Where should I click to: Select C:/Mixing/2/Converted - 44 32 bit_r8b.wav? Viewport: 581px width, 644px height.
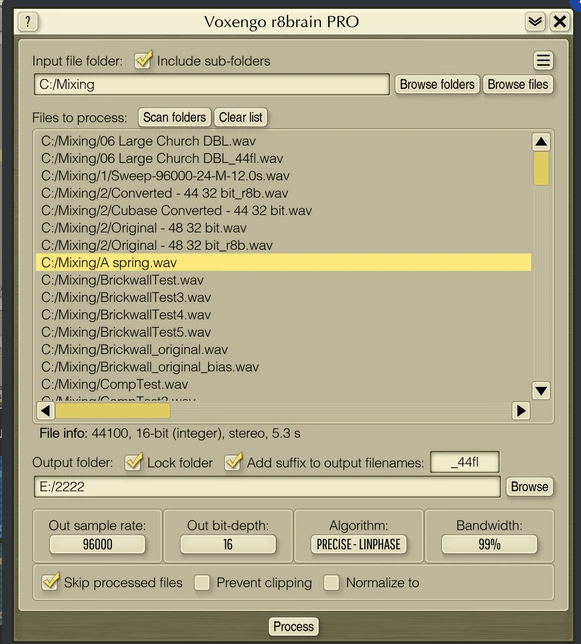coord(283,193)
